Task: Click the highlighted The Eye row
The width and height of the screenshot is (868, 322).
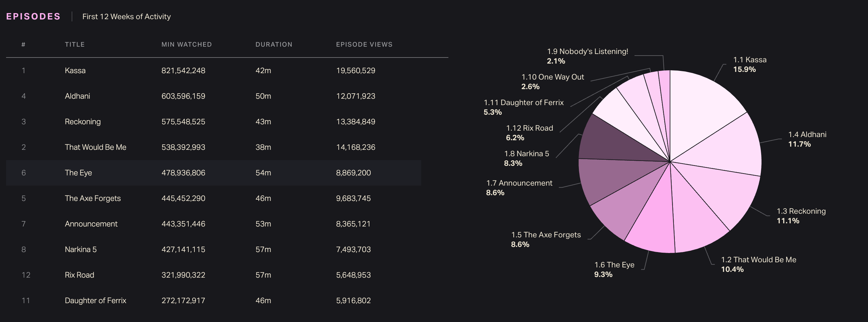Action: tap(213, 173)
